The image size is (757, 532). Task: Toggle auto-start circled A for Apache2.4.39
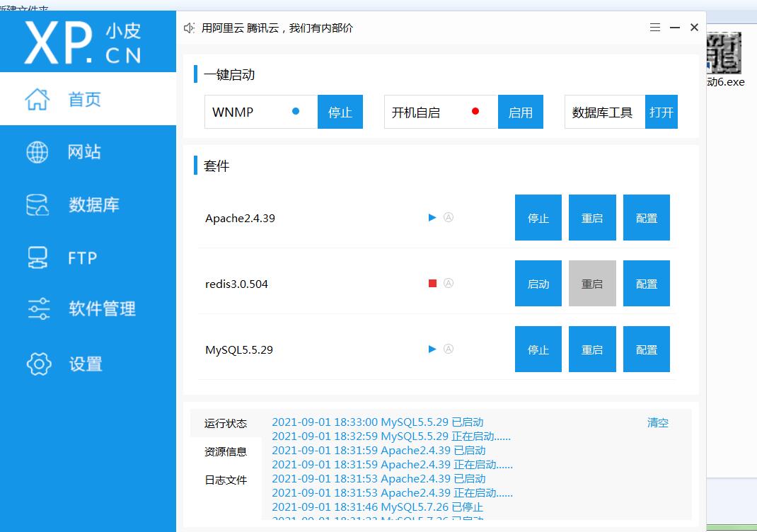pyautogui.click(x=448, y=218)
